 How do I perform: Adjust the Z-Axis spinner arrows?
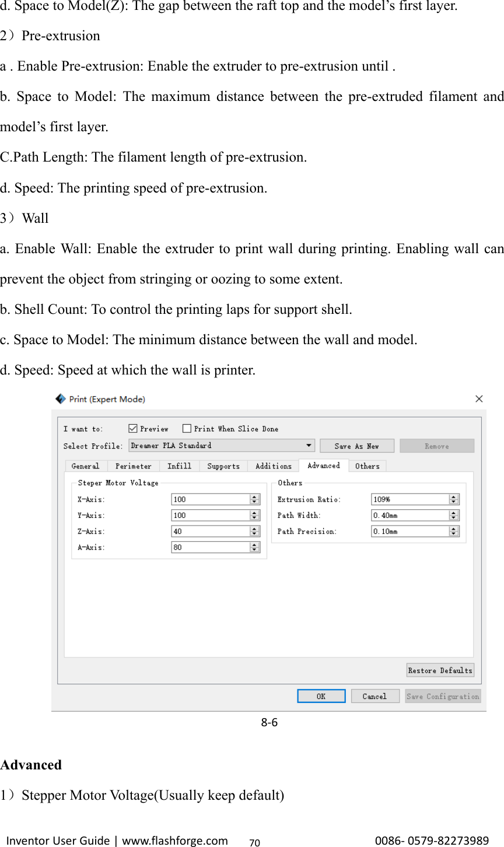point(254,531)
